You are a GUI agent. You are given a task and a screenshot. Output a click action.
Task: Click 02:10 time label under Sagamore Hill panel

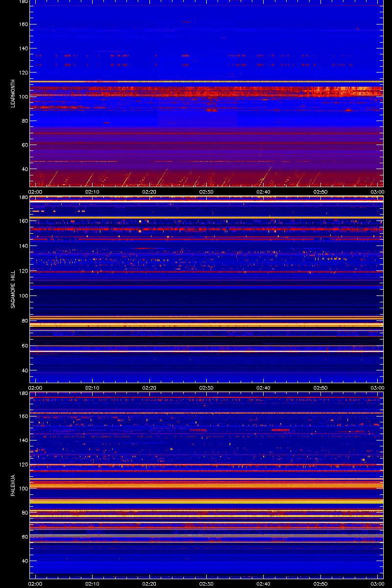click(93, 388)
